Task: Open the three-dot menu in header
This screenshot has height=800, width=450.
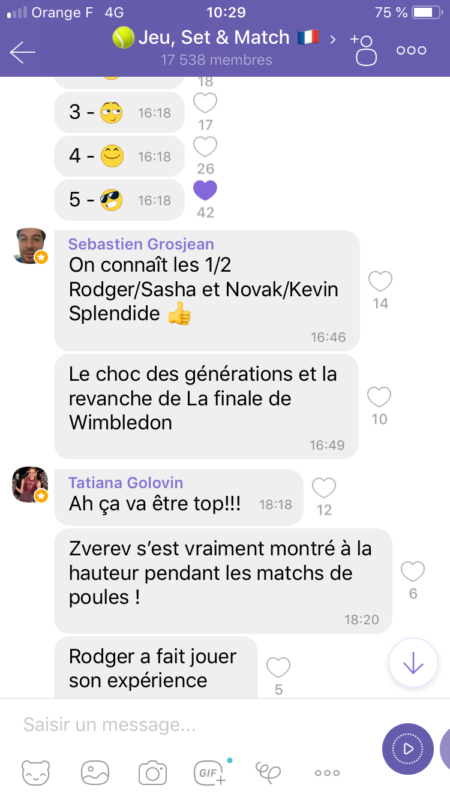Action: click(x=411, y=50)
